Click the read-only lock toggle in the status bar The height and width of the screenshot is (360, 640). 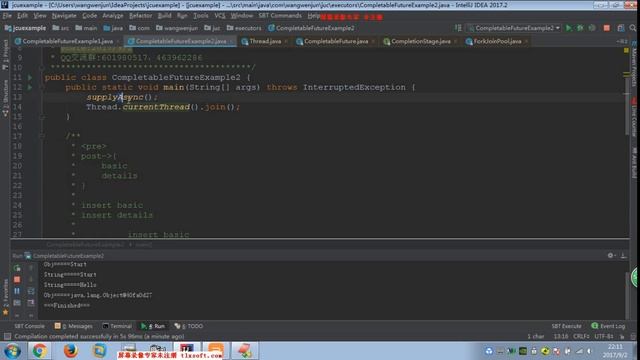click(622, 336)
